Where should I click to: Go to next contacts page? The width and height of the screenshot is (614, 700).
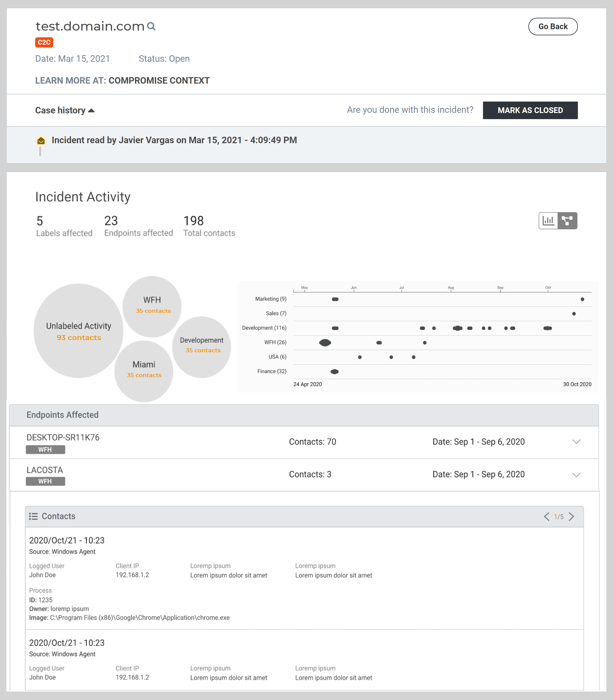click(571, 516)
